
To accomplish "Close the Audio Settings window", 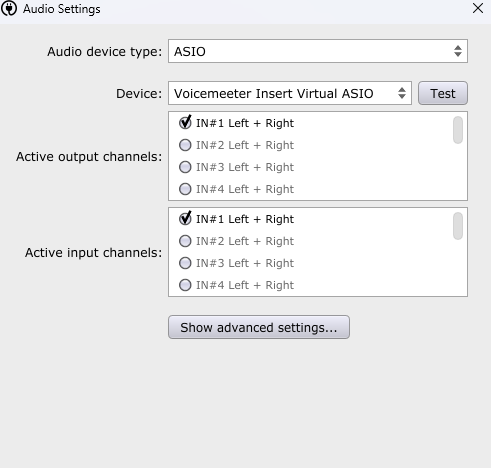I will (x=478, y=8).
